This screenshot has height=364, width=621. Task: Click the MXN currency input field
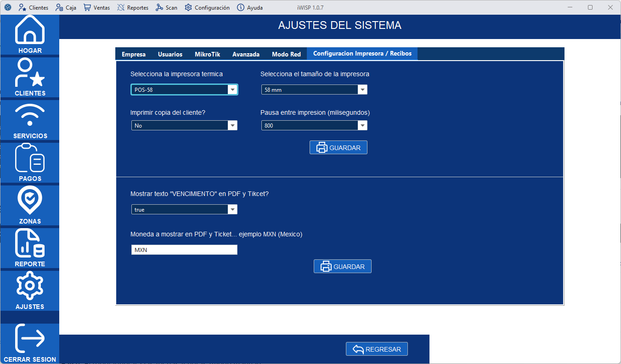pyautogui.click(x=184, y=249)
